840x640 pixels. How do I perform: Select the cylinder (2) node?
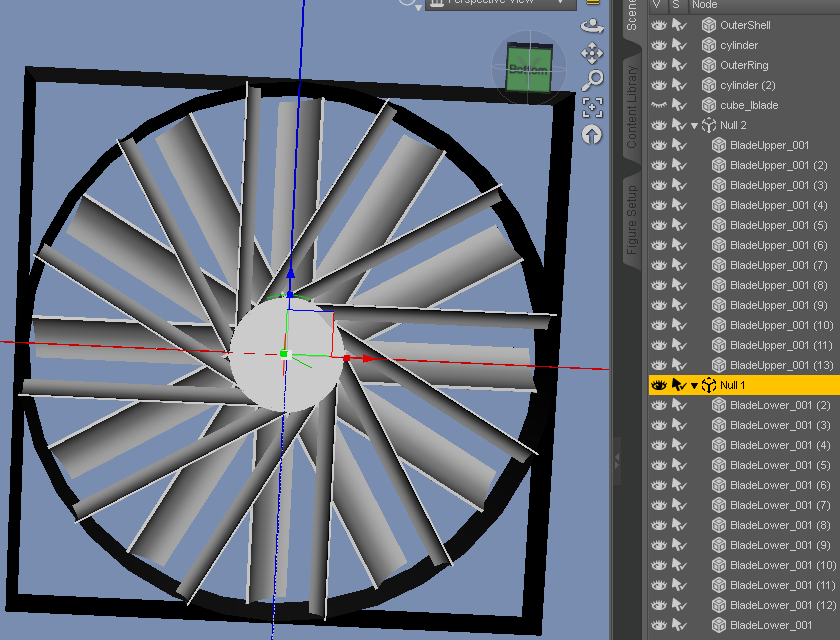click(748, 85)
